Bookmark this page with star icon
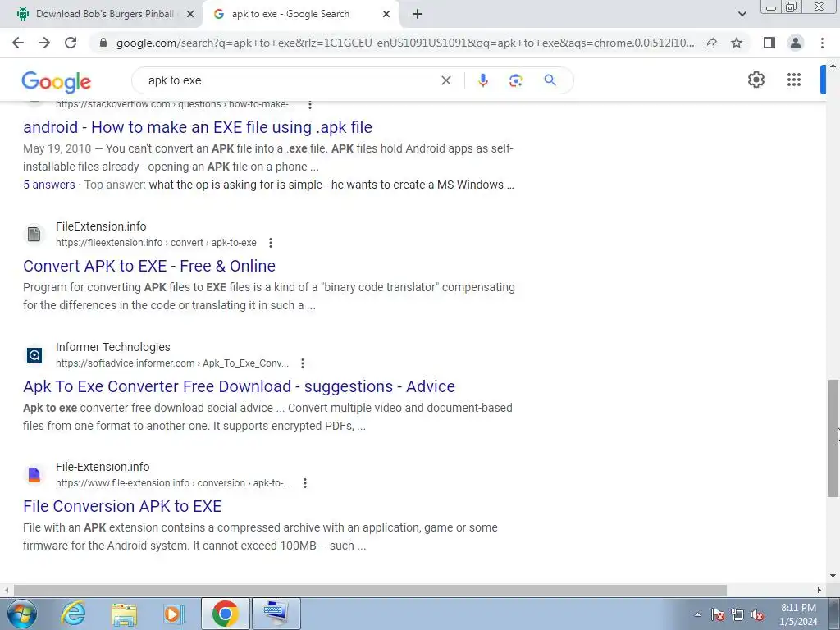This screenshot has height=630, width=840. [737, 43]
